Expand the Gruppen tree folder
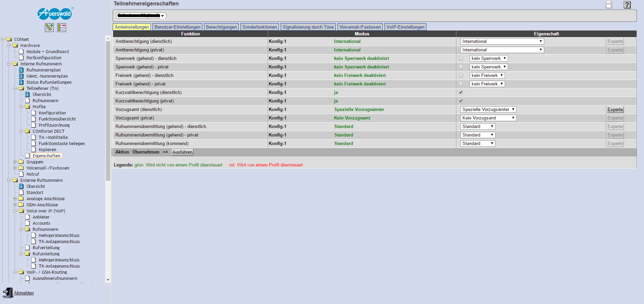644x304 pixels. [x=15, y=162]
